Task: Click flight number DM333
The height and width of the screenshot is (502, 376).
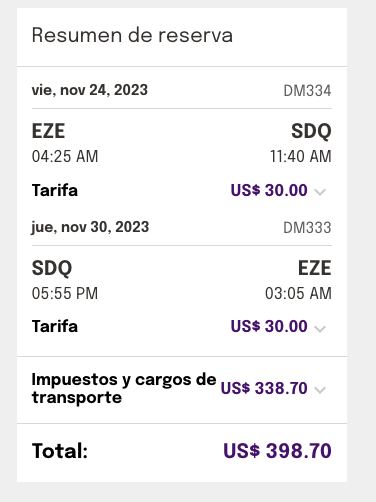Action: (x=307, y=228)
